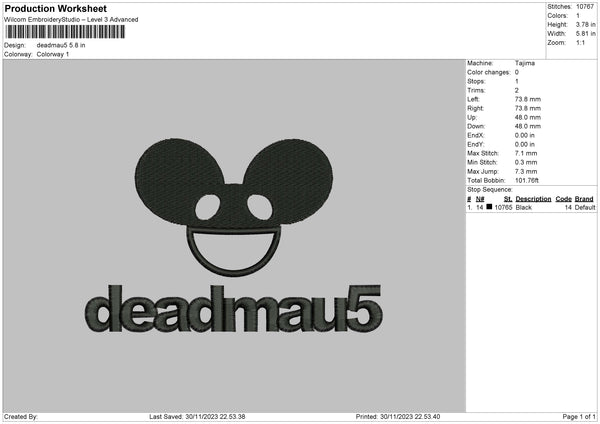Click the Machine value Tajima
The height and width of the screenshot is (424, 600).
[525, 63]
